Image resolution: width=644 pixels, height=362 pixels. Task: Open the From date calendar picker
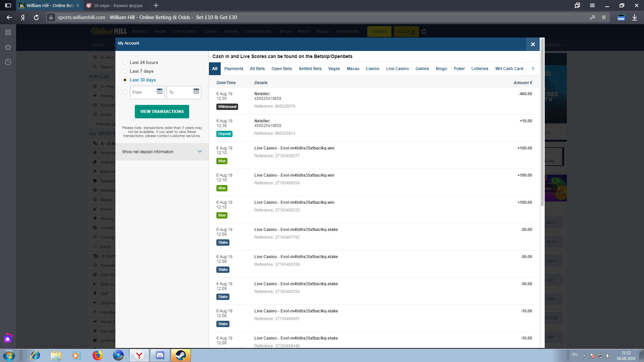click(160, 91)
